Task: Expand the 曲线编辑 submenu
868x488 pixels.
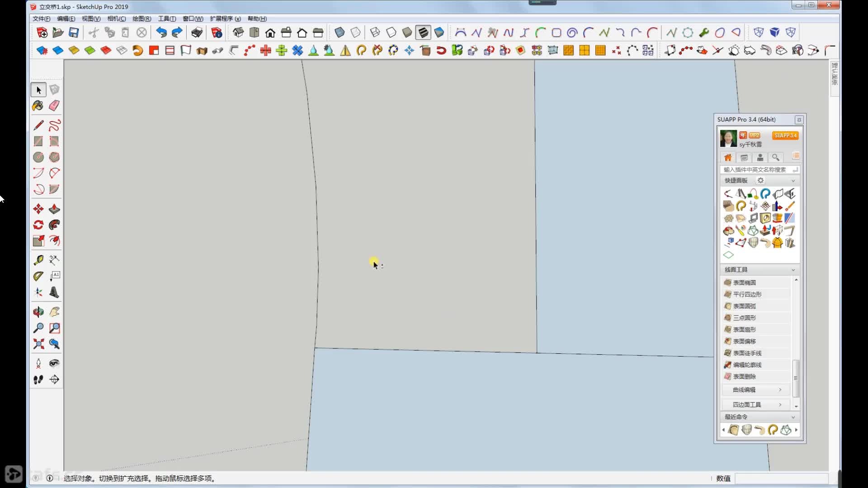Action: point(756,389)
